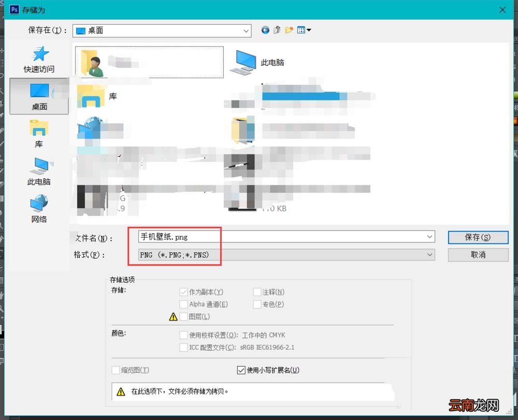Open Libraries (库) in the places sidebar

pos(39,134)
